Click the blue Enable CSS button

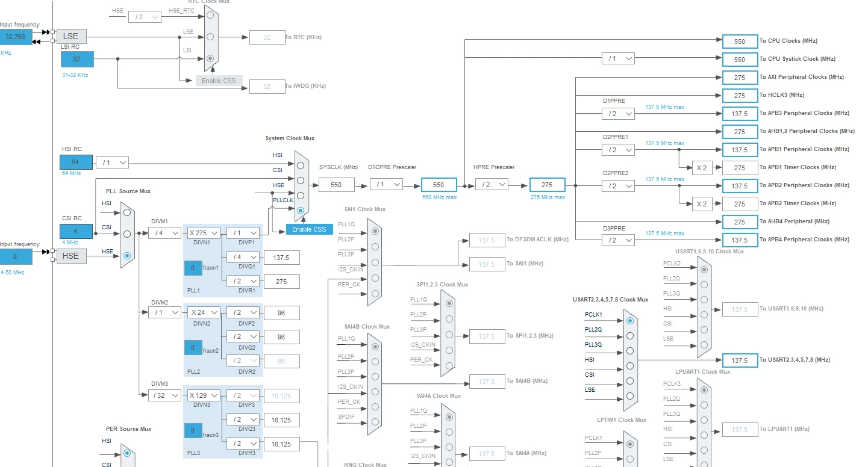point(309,229)
